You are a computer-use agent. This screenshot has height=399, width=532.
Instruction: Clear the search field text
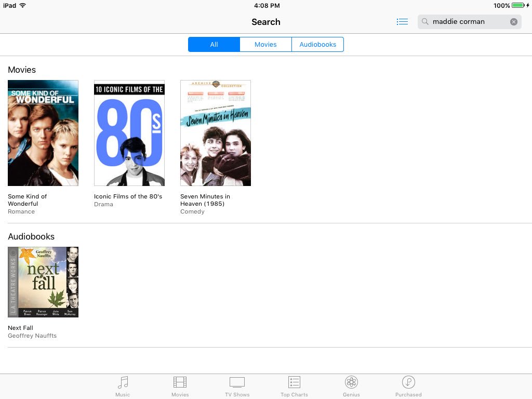[514, 22]
